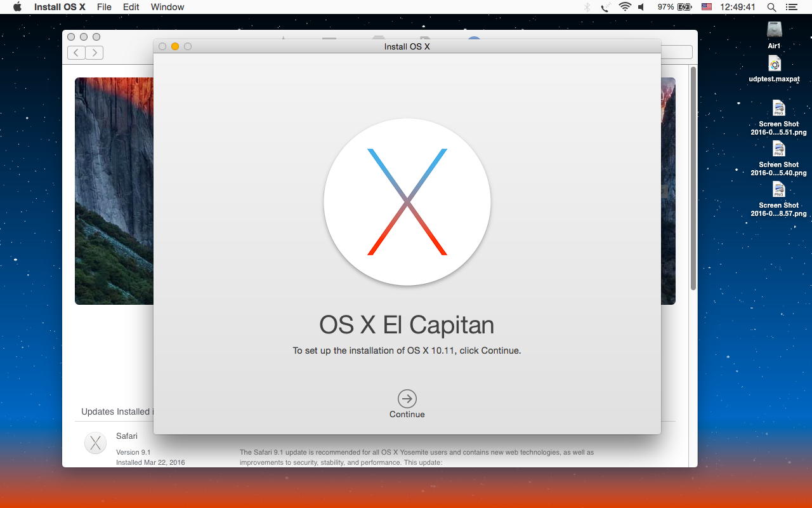
Task: Open the volume control in the menu bar
Action: tap(641, 7)
